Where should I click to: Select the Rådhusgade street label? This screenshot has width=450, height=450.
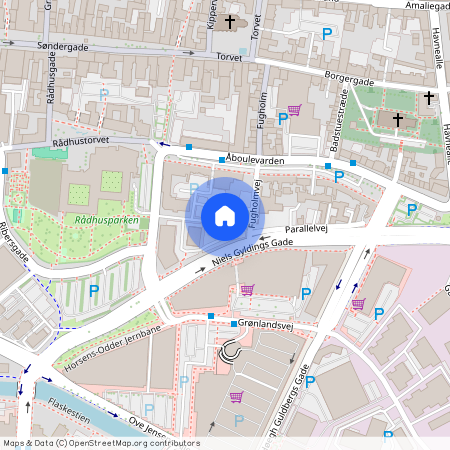coord(51,78)
